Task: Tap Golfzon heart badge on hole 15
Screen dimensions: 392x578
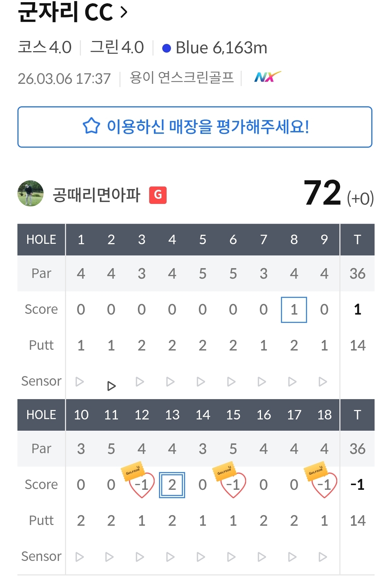Action: click(x=232, y=483)
